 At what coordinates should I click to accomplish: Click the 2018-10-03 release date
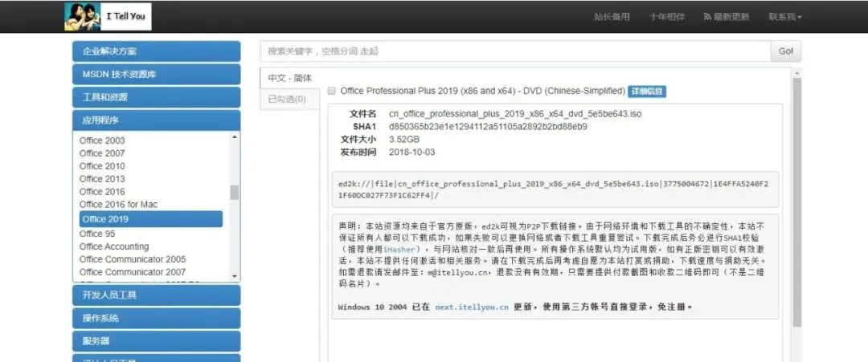click(x=411, y=152)
